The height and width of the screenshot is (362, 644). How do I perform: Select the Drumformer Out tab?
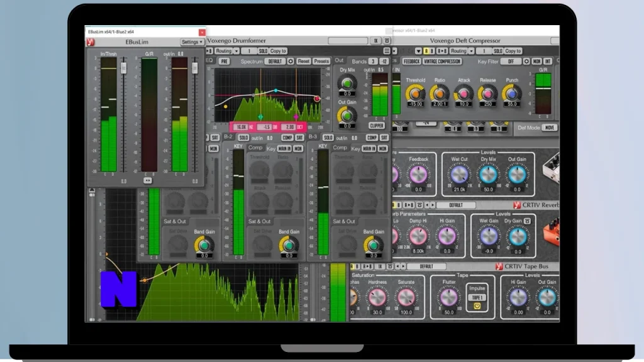pos(339,60)
